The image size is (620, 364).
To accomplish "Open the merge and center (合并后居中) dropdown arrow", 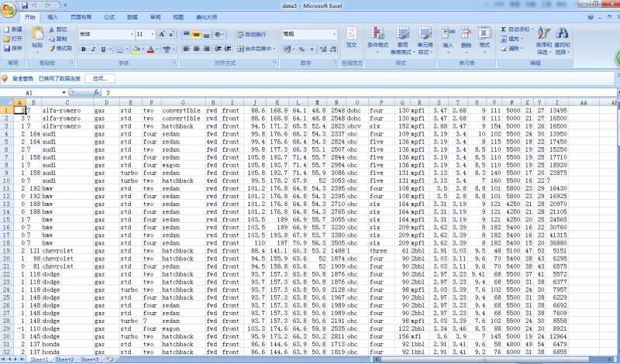I will (274, 49).
